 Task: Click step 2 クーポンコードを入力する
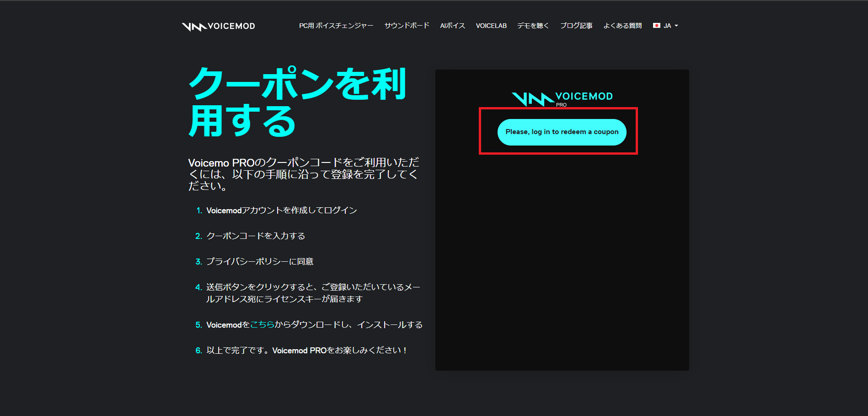click(256, 236)
